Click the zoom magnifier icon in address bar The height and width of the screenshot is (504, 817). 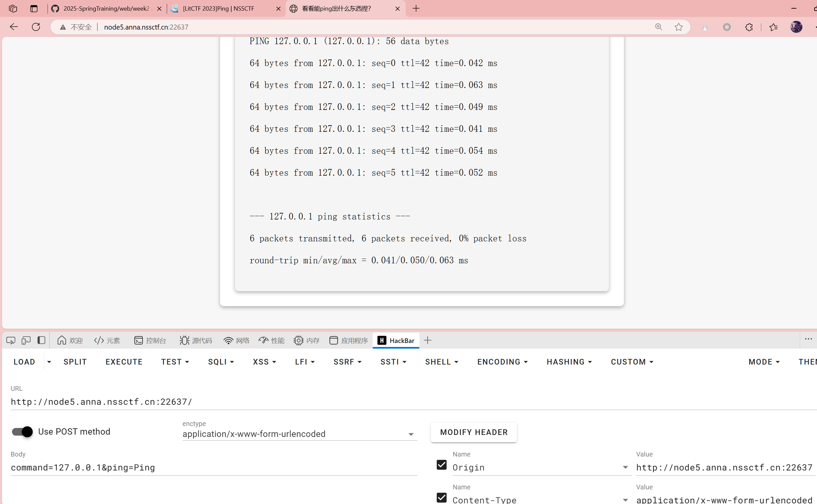point(658,27)
